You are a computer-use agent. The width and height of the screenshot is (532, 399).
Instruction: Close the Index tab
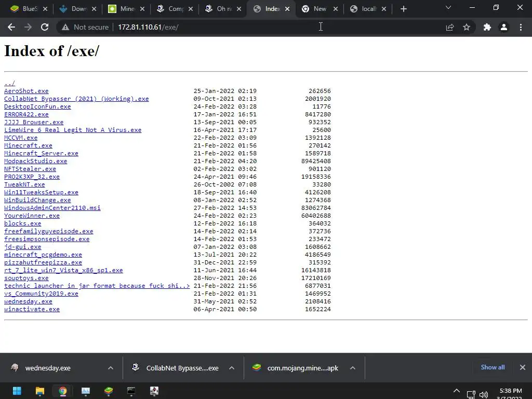(287, 9)
